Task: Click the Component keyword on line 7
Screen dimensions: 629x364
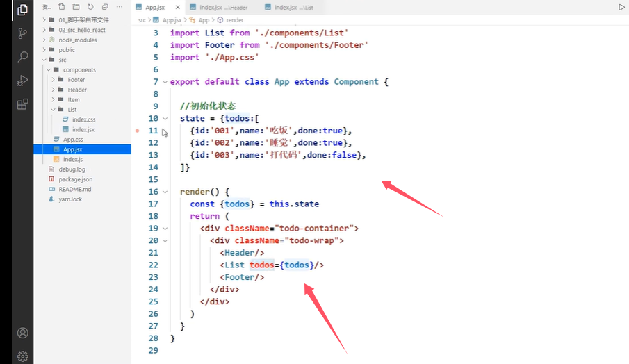Action: coord(357,82)
